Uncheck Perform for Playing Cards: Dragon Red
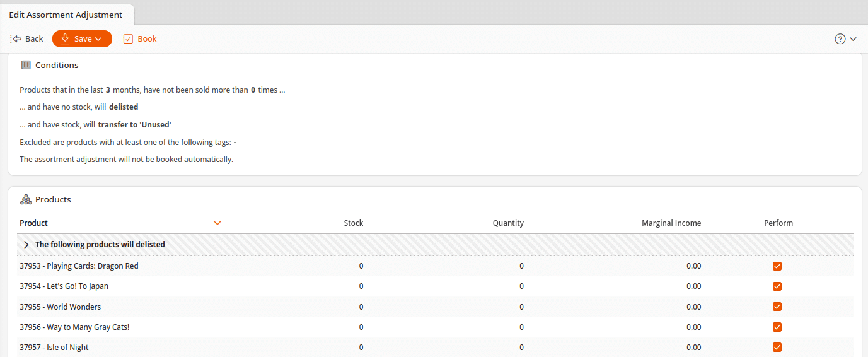The width and height of the screenshot is (868, 357). [777, 266]
